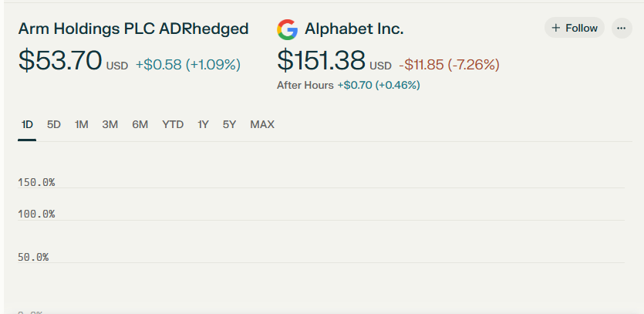The image size is (644, 314).
Task: Click Alphabet's -$11.85 (-7.26%) change
Action: (450, 65)
